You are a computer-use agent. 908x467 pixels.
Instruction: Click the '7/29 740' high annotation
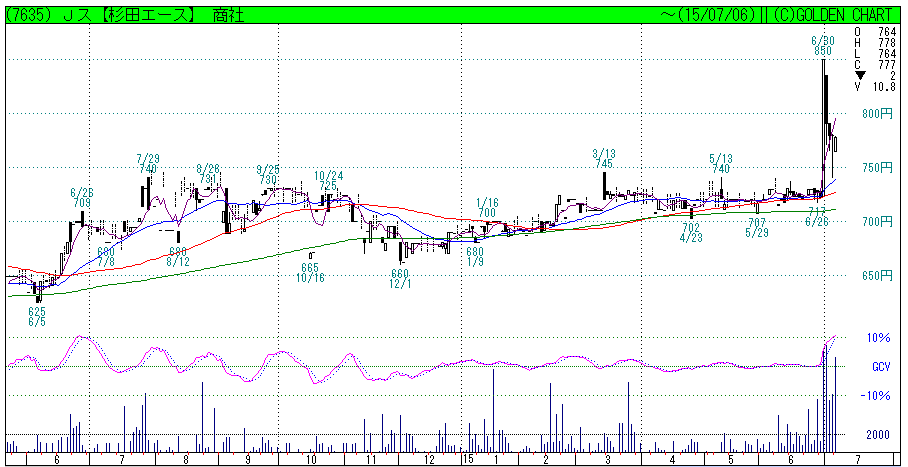[x=148, y=164]
